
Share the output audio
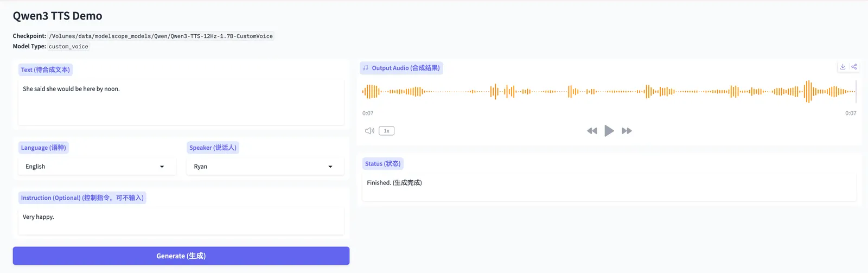[x=854, y=67]
